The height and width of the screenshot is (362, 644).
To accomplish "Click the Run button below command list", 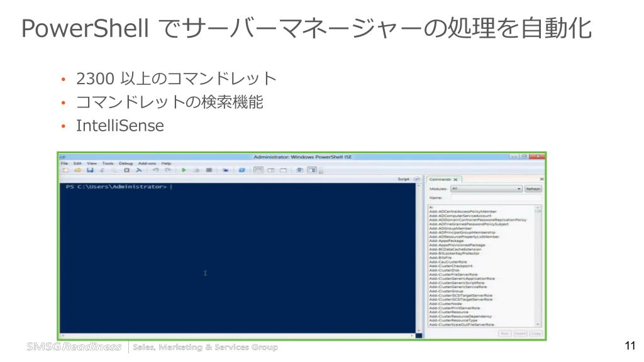I will (504, 333).
